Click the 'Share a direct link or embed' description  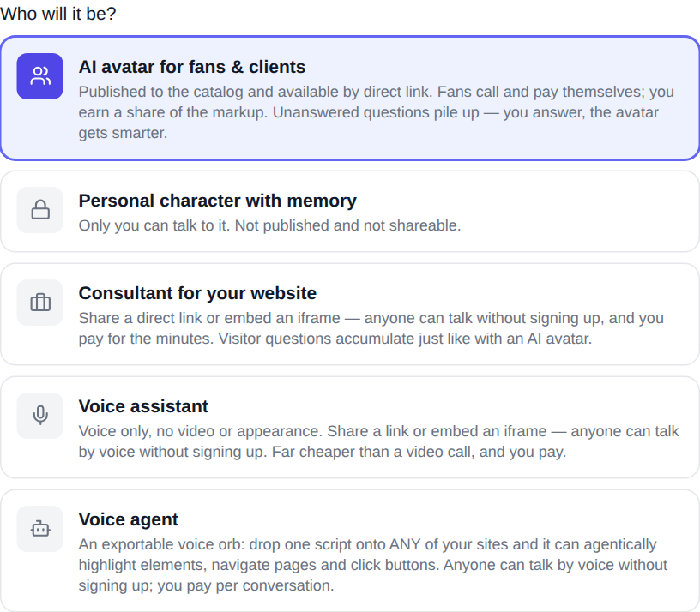coord(371,328)
